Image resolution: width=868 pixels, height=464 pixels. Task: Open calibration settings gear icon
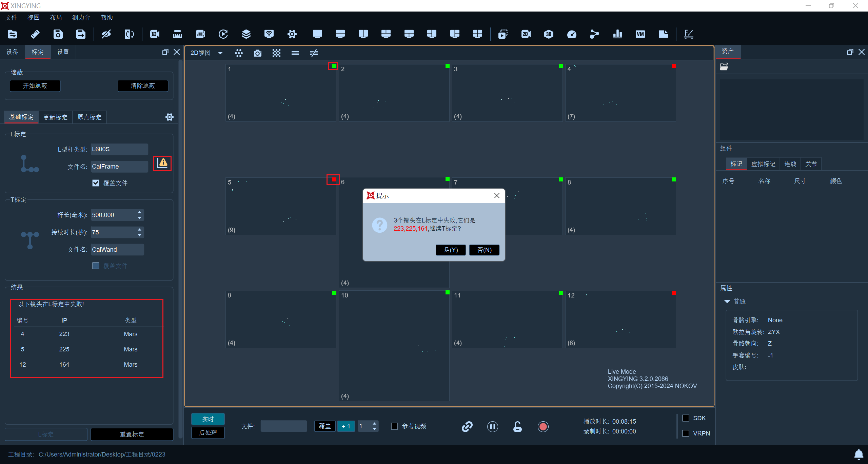[x=170, y=117]
